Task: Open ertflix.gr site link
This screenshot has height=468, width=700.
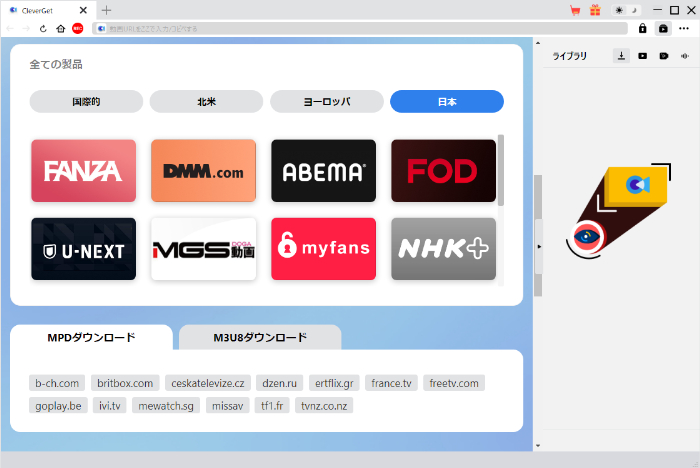Action: pos(334,383)
